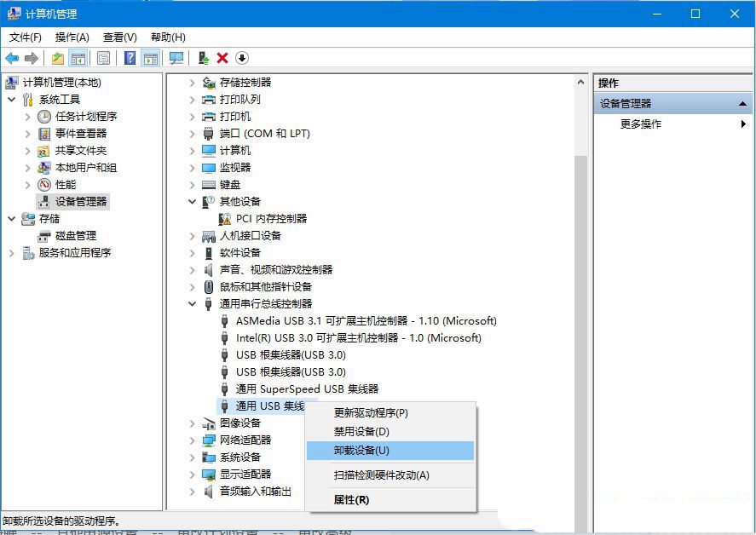The width and height of the screenshot is (756, 535).
Task: Expand the 端口 (COM 和 LPT) category
Action: 193,134
